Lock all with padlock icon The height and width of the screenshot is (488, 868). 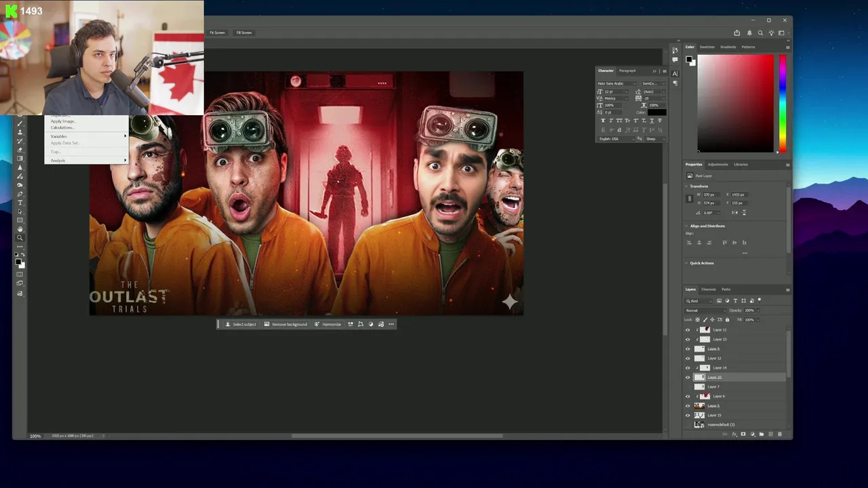(727, 319)
